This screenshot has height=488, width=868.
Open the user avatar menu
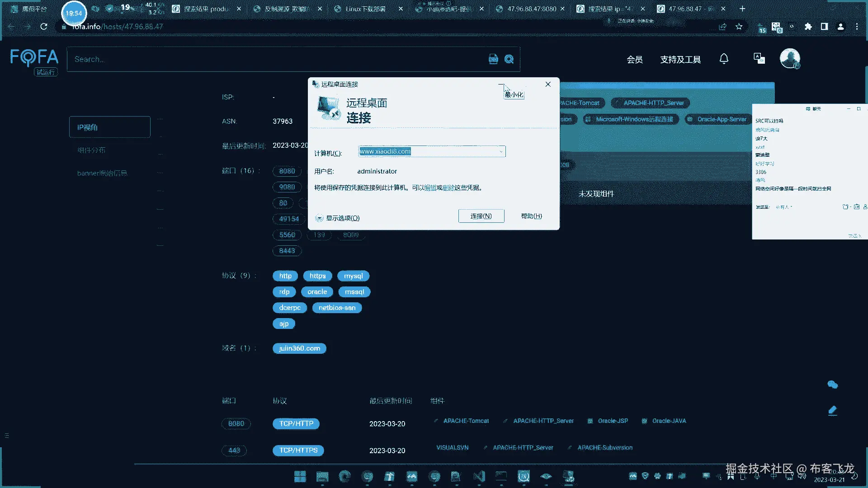coord(789,58)
